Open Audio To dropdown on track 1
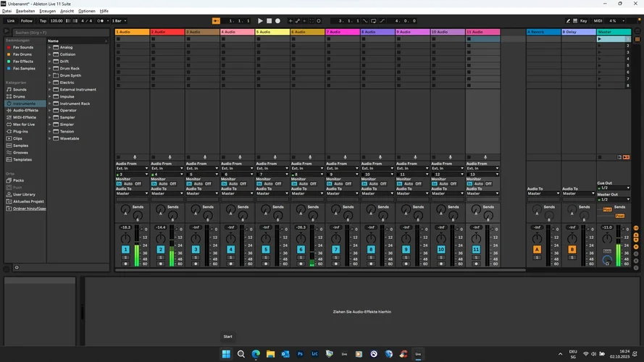Screen dimensions: 644x362 tap(131, 193)
